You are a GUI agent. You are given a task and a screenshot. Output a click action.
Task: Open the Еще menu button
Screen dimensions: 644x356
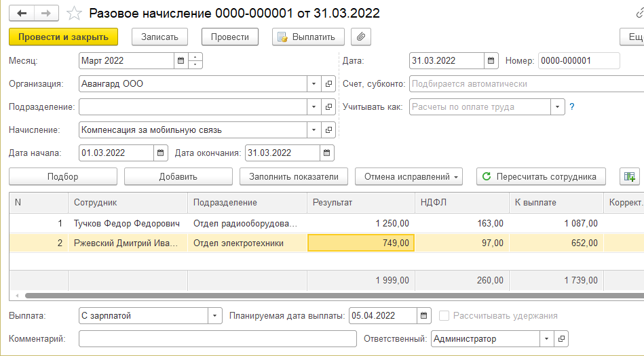[632, 37]
